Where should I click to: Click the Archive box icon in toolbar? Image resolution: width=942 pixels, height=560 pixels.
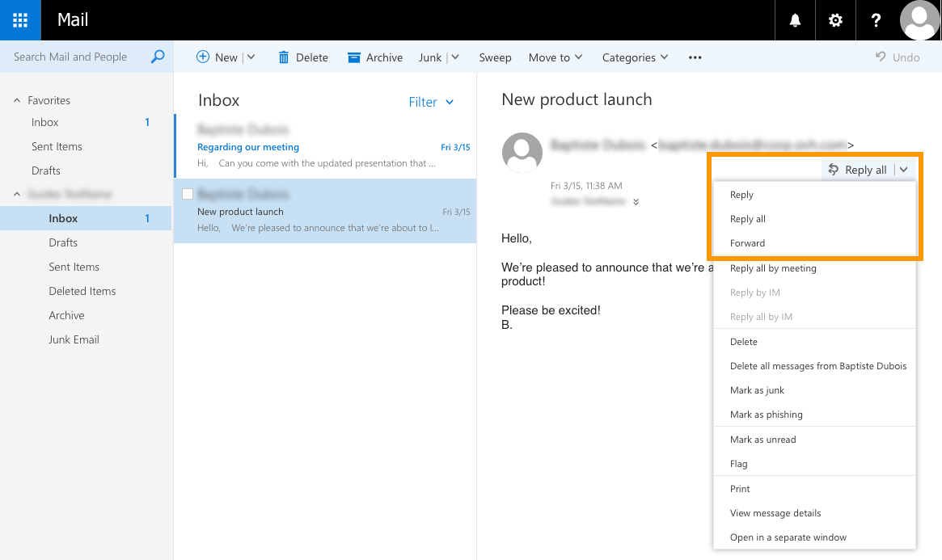[x=353, y=57]
